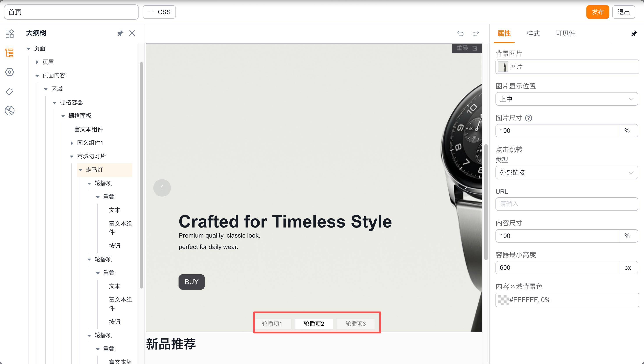This screenshot has width=644, height=364.
Task: Open the 类型 dropdown showing 外部链接
Action: (566, 173)
